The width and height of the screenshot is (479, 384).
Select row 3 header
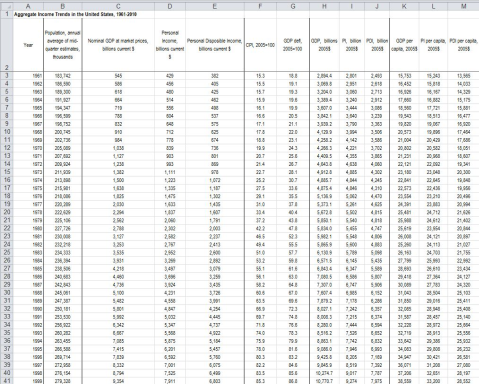pyautogui.click(x=6, y=76)
